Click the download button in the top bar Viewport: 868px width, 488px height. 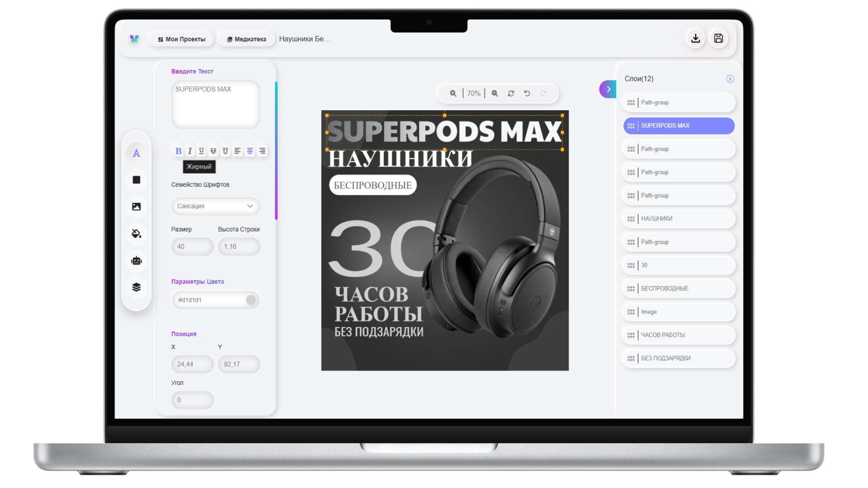pyautogui.click(x=696, y=38)
